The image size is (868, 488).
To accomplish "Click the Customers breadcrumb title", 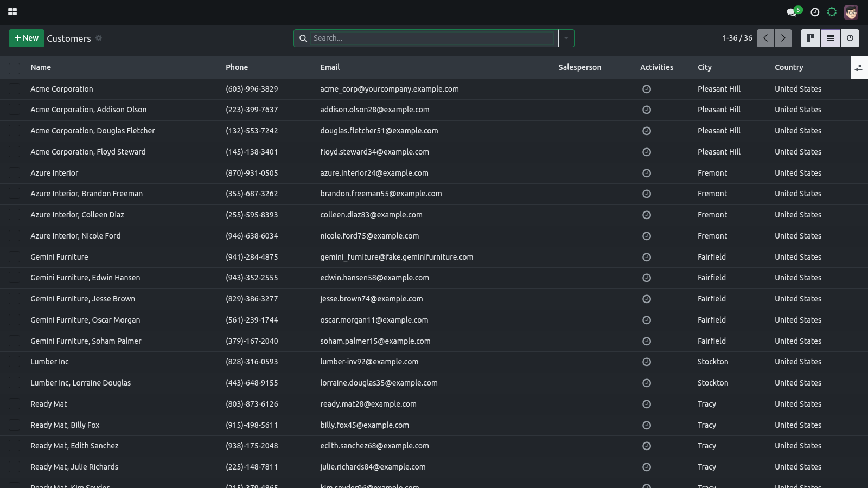I will click(x=69, y=38).
